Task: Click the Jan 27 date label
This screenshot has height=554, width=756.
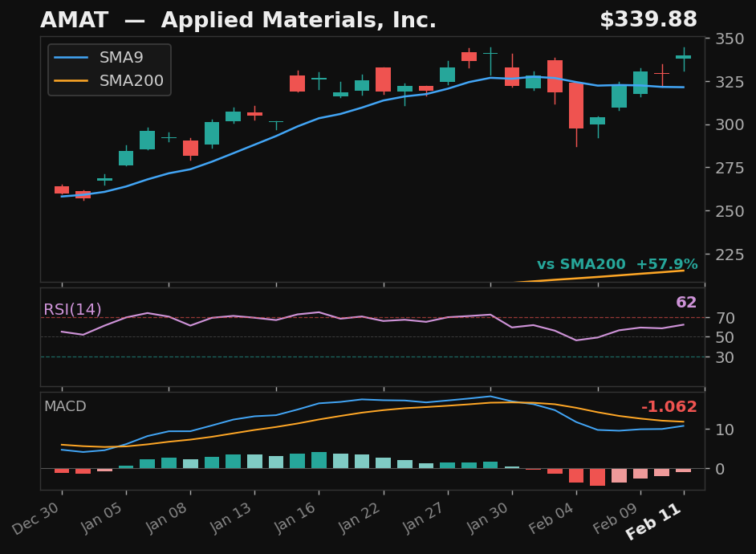Action: [423, 519]
